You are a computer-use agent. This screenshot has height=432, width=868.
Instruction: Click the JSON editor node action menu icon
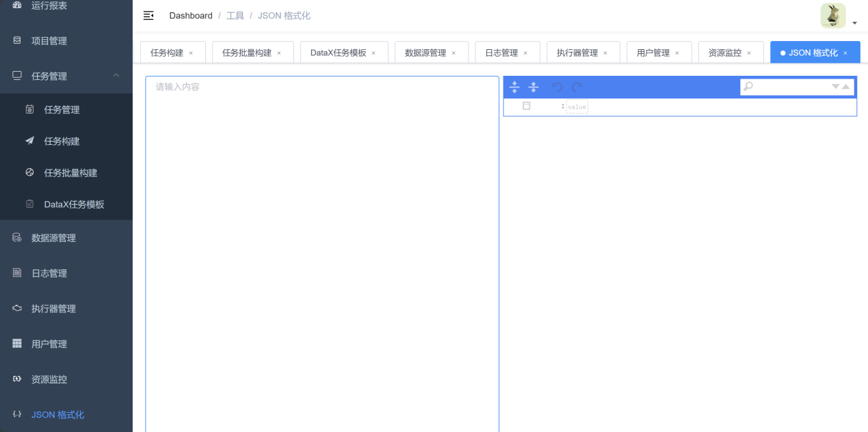click(526, 106)
